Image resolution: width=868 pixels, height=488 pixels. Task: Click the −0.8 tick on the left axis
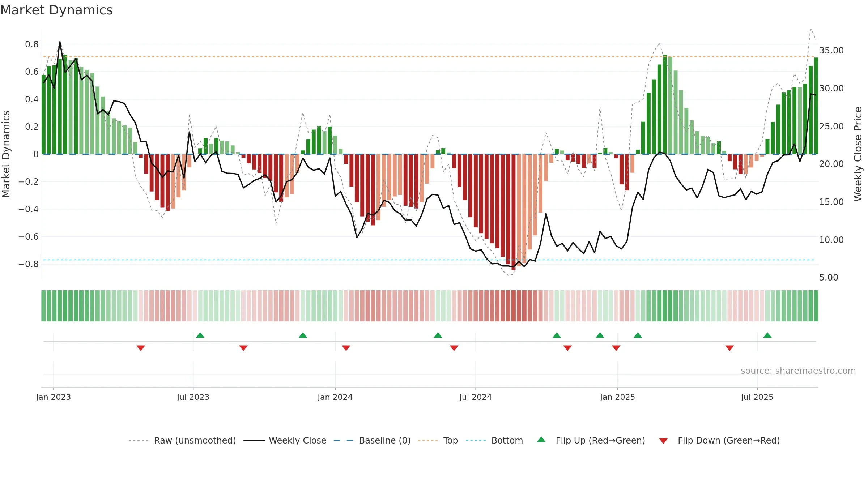29,264
